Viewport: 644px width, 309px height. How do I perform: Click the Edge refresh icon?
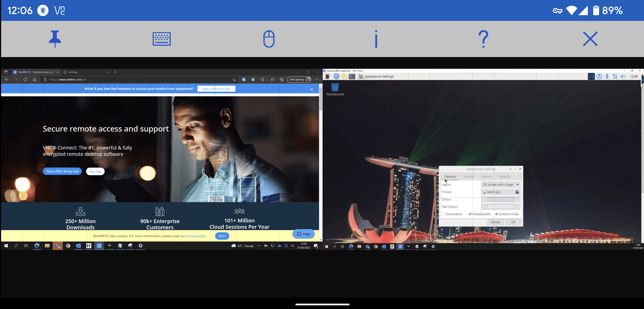(x=25, y=79)
